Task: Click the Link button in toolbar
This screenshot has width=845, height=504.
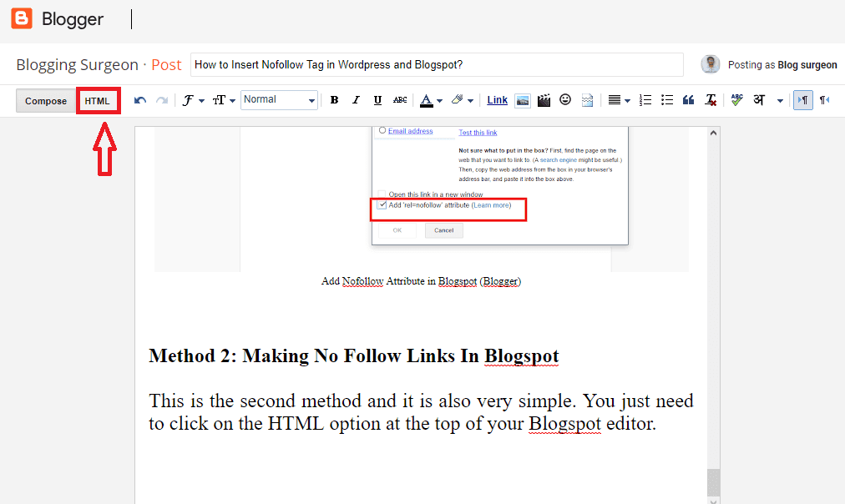Action: pos(497,100)
